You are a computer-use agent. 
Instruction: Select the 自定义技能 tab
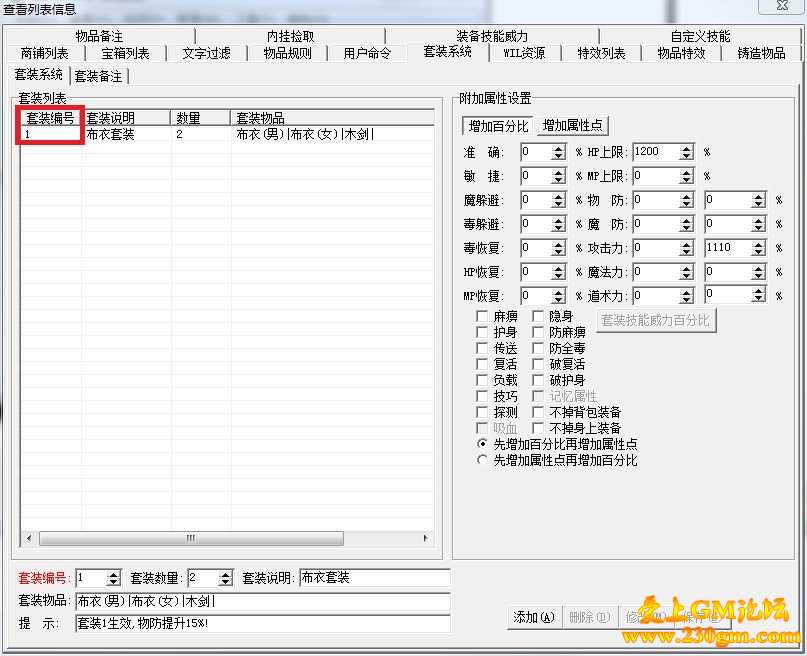pyautogui.click(x=700, y=36)
